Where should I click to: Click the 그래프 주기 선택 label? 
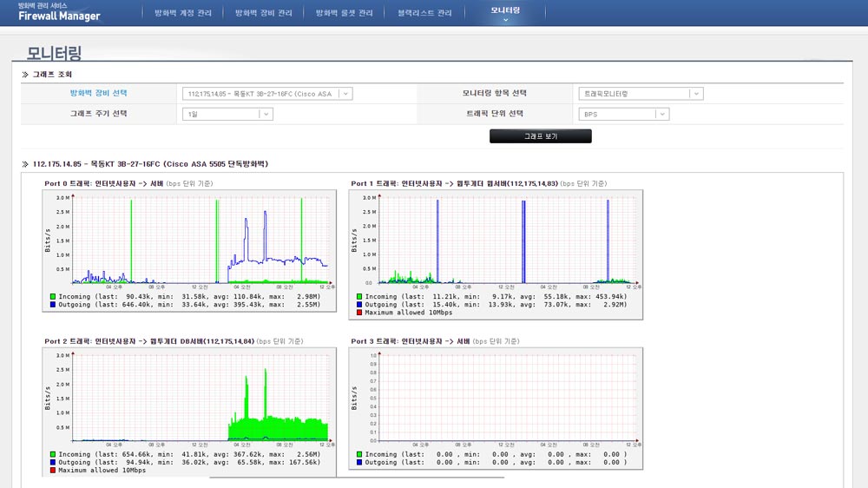[x=99, y=114]
